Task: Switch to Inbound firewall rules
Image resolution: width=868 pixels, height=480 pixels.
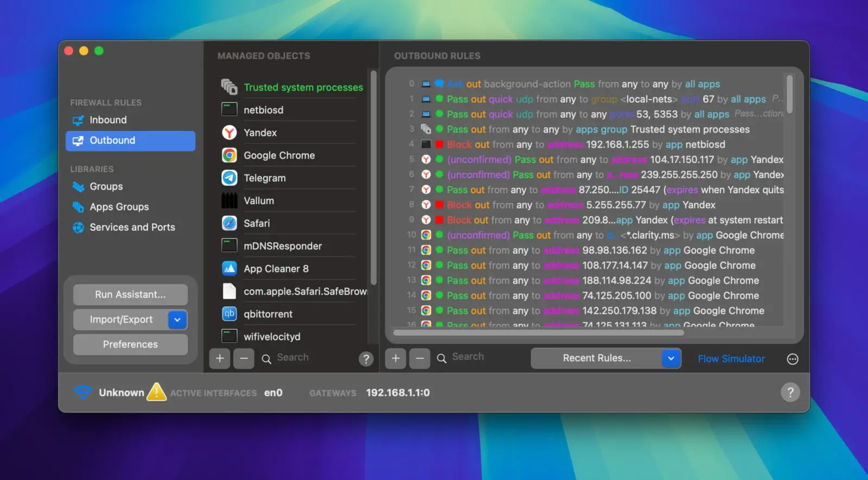Action: 108,120
